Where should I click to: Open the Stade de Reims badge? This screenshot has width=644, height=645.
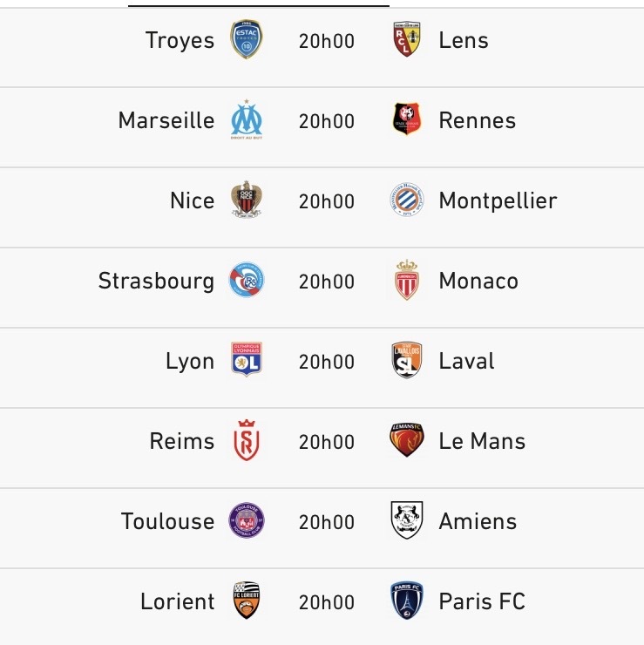[x=246, y=441]
